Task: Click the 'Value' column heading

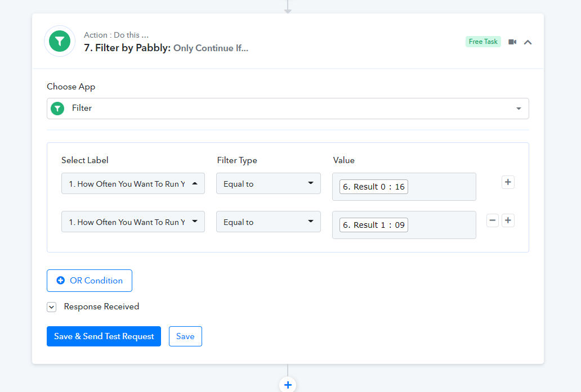Action: pos(344,160)
